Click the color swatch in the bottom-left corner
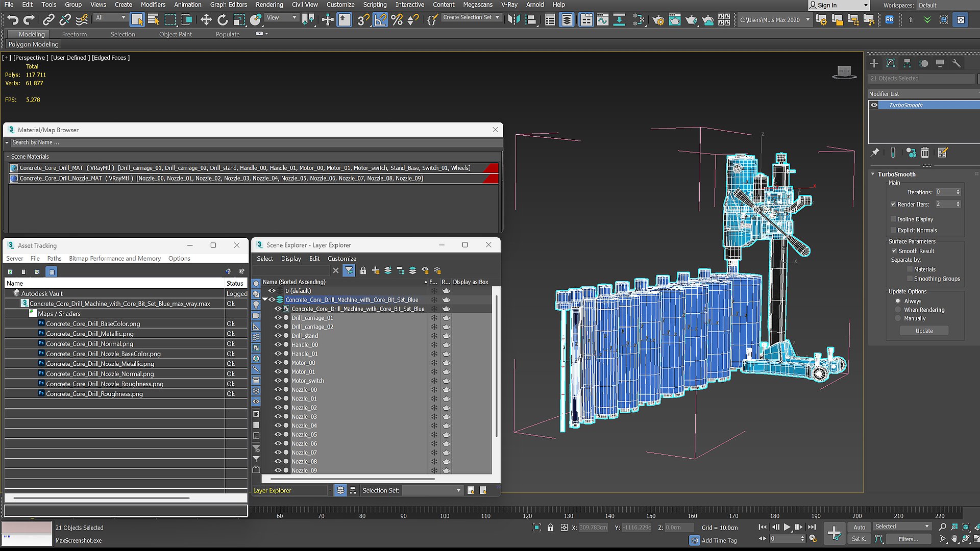 point(27,528)
